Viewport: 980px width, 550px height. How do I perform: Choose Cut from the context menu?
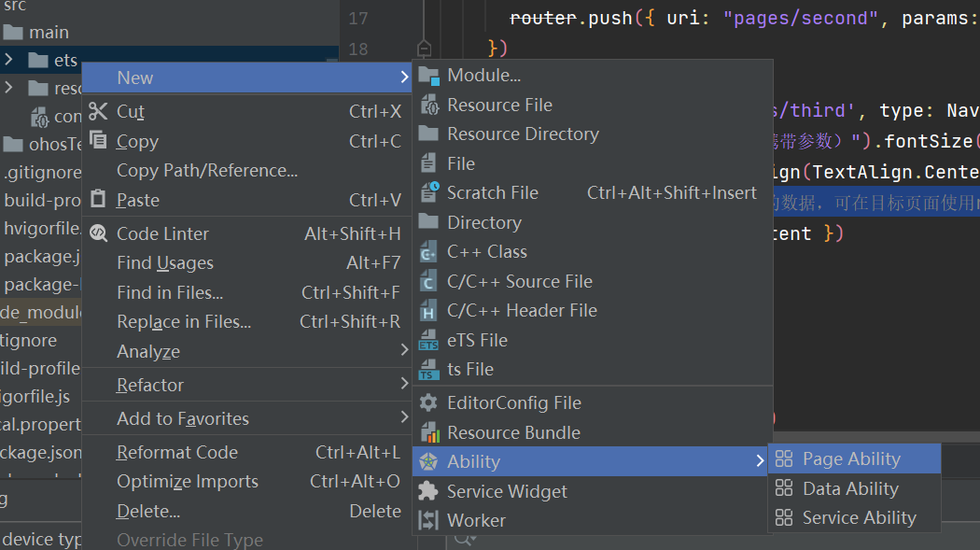[246, 111]
